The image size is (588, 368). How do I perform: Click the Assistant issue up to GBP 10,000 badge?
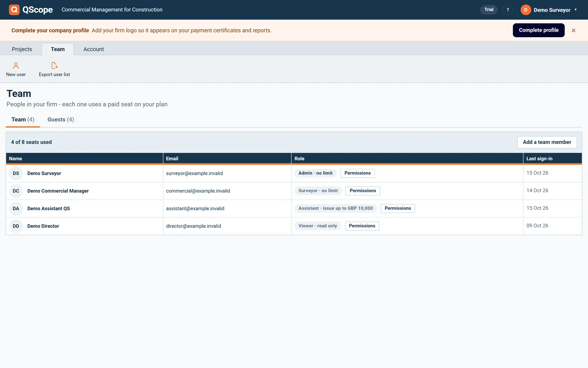point(336,208)
